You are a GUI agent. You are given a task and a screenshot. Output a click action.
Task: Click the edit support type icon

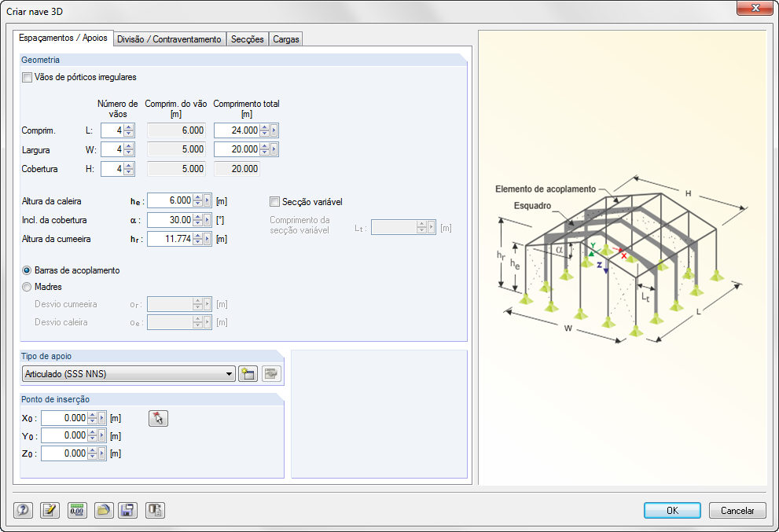(271, 373)
